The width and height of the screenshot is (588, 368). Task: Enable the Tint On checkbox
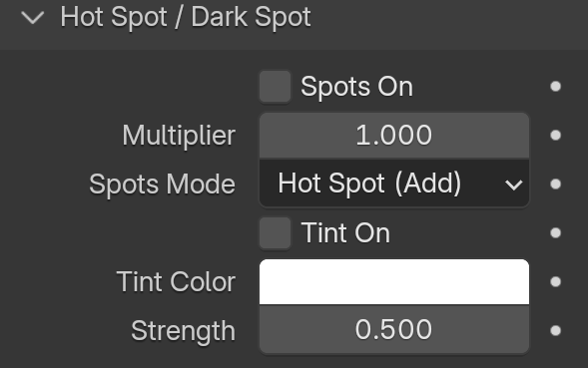pos(275,233)
